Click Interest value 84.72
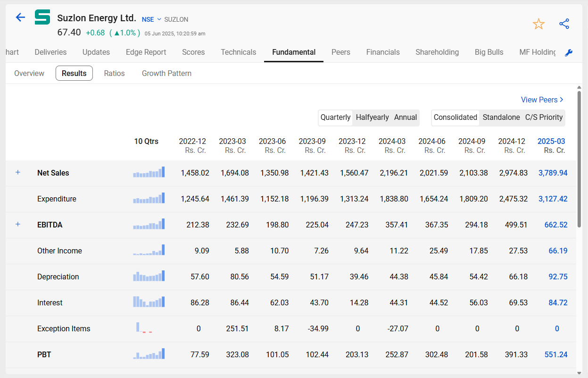This screenshot has width=588, height=378. pos(558,302)
